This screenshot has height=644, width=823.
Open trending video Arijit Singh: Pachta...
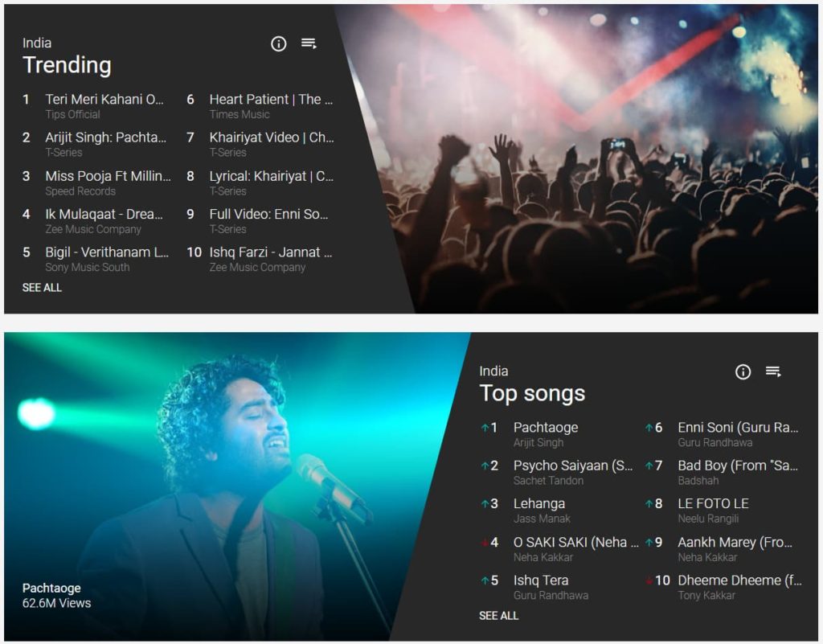point(105,137)
